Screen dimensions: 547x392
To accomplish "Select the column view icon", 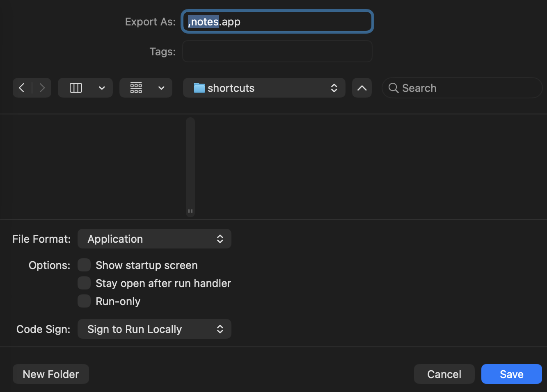I will [x=76, y=87].
